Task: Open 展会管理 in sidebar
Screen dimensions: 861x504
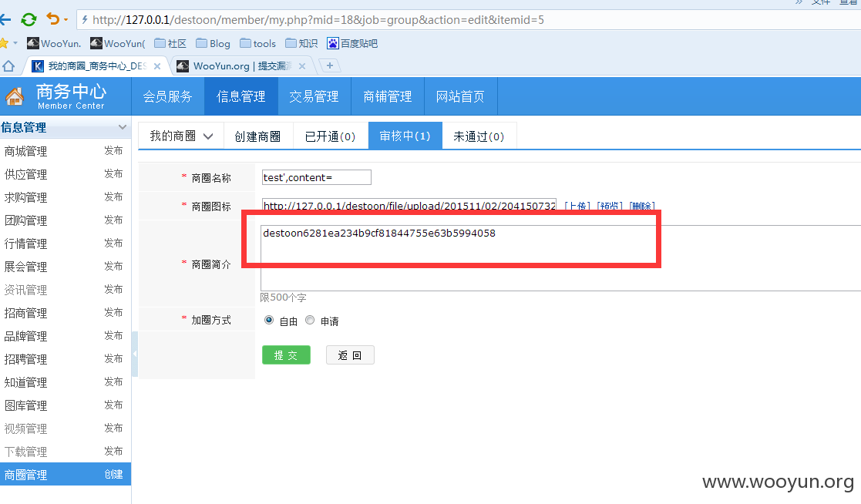Action: click(25, 267)
